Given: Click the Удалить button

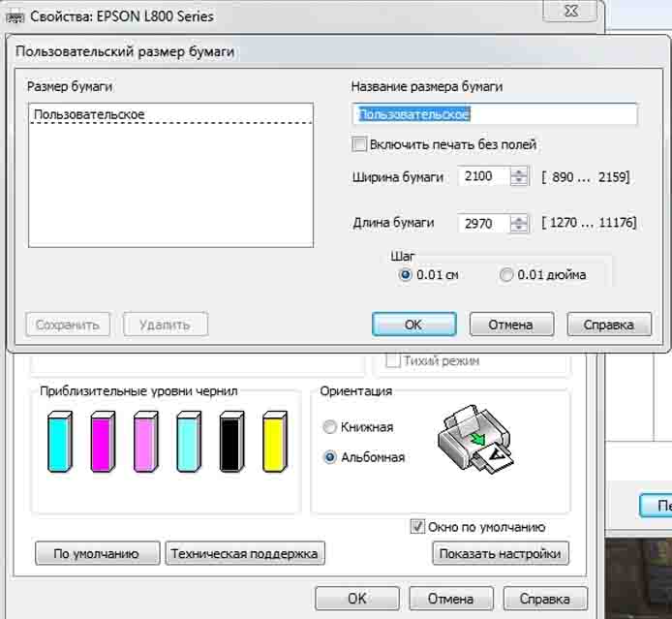Looking at the screenshot, I should (x=166, y=325).
